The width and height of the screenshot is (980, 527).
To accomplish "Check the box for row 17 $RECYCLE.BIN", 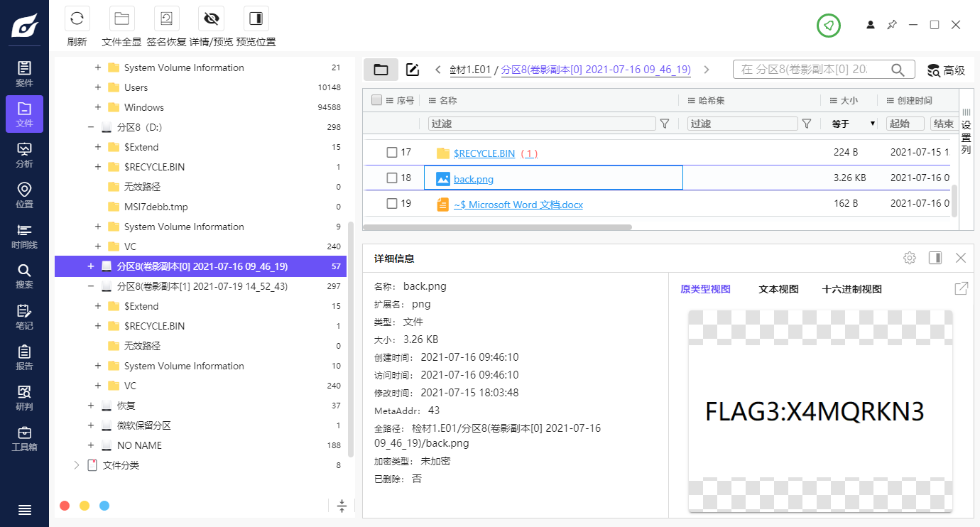I will tap(391, 153).
